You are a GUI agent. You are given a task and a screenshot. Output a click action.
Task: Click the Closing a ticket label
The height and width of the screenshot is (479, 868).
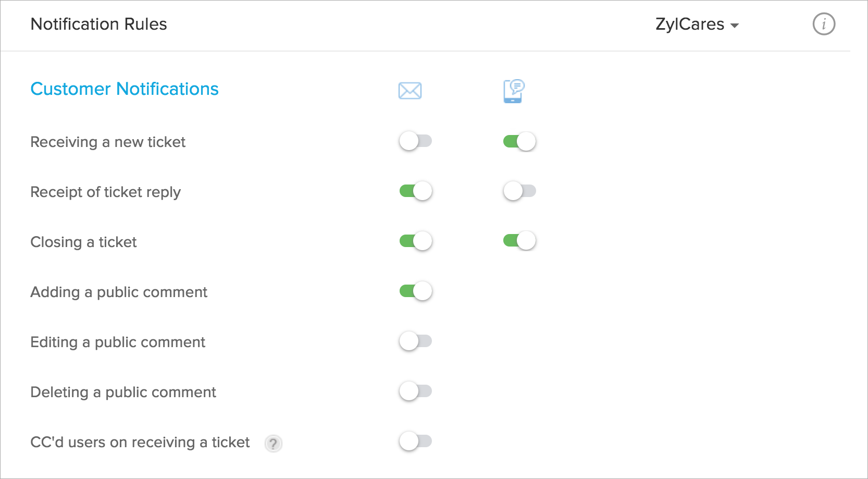(x=83, y=242)
